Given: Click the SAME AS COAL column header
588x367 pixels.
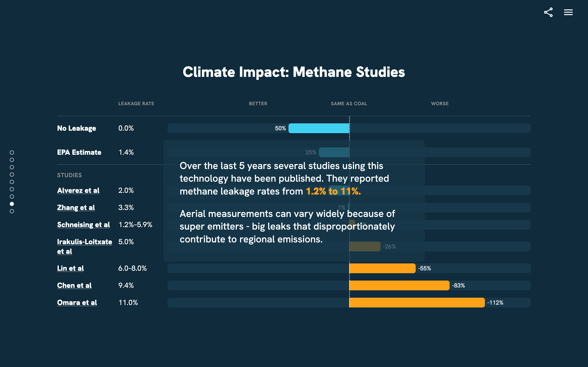Looking at the screenshot, I should [349, 103].
